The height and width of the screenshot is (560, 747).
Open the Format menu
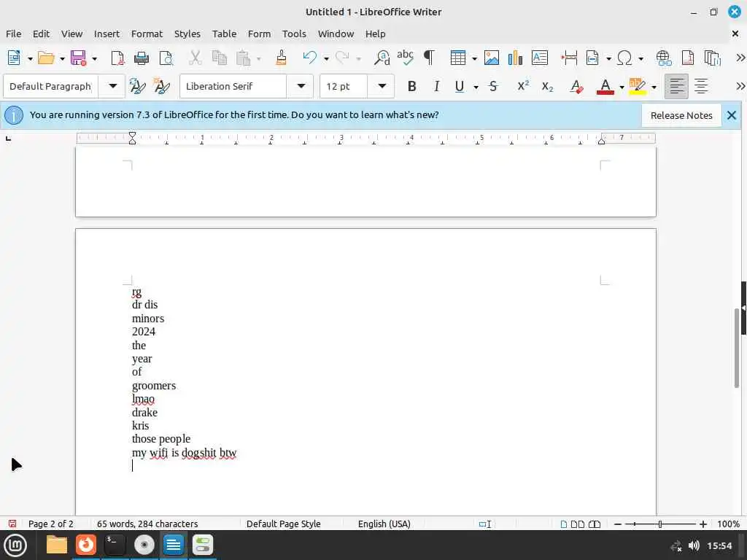coord(147,34)
